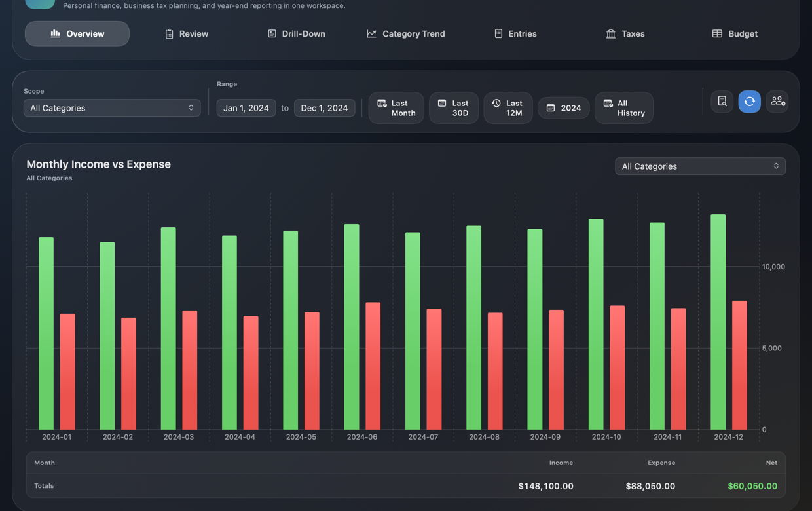Click the 10,000 y-axis label
Screen dimensions: 812x511
(773, 267)
